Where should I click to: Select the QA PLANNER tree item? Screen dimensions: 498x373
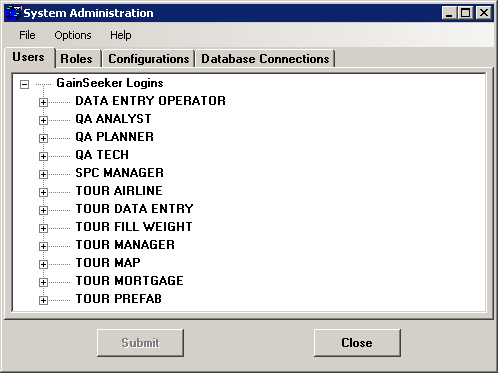click(114, 137)
